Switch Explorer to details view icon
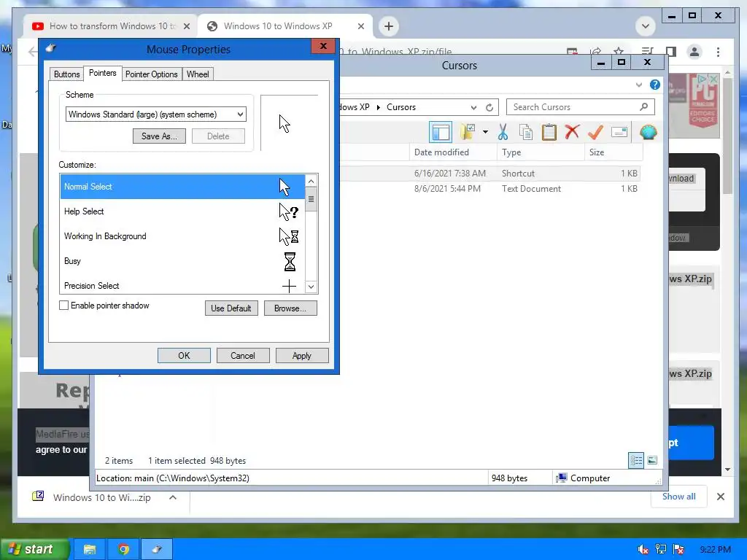This screenshot has height=560, width=747. point(636,461)
